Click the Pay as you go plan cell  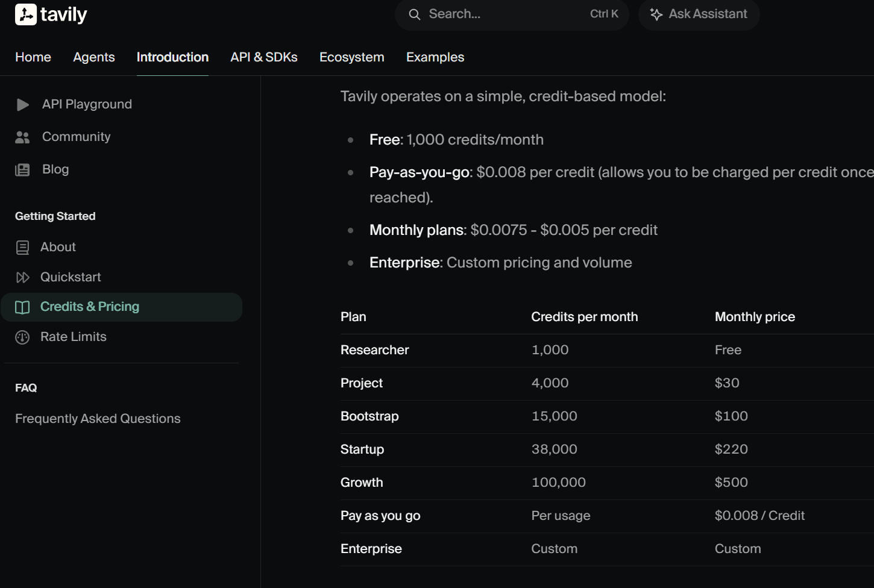point(380,516)
